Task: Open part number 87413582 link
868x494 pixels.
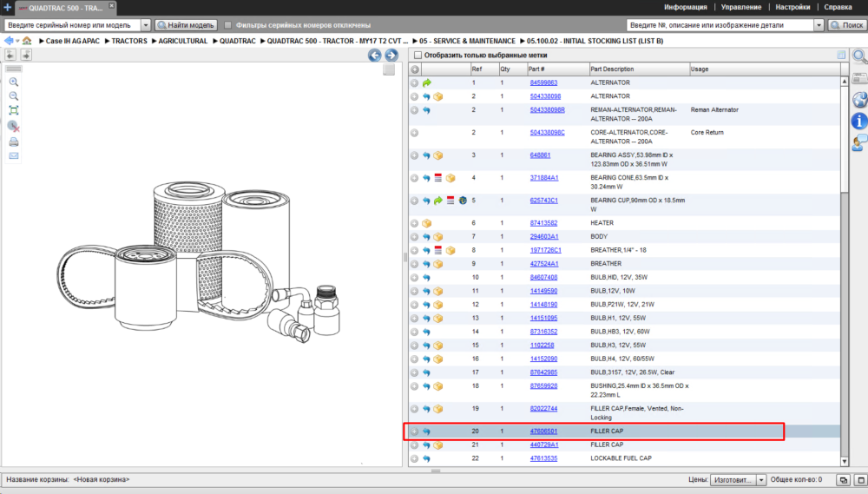Action: pyautogui.click(x=543, y=223)
